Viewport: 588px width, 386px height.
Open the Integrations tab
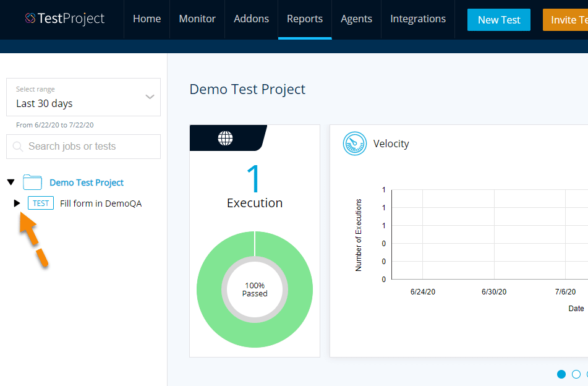[x=418, y=19]
